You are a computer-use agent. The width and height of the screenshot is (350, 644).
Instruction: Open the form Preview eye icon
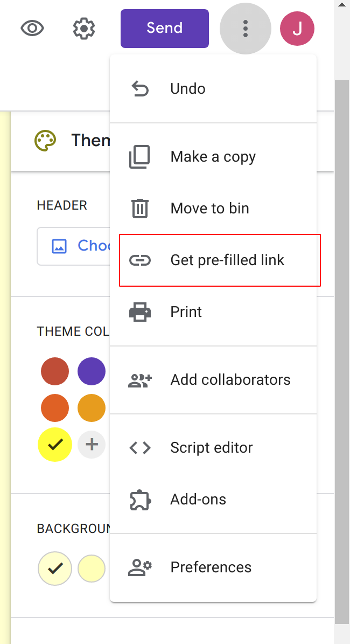pyautogui.click(x=32, y=28)
